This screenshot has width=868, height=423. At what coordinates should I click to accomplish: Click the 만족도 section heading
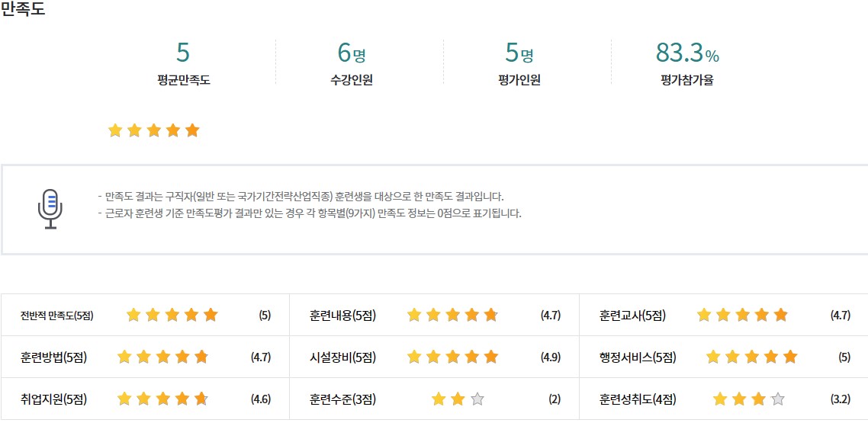point(23,11)
